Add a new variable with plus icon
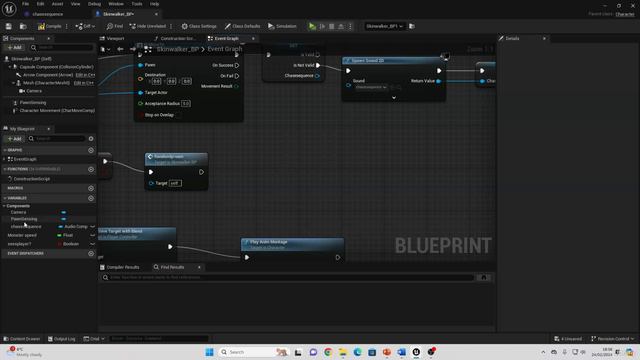Image resolution: width=640 pixels, height=360 pixels. pos(91,198)
